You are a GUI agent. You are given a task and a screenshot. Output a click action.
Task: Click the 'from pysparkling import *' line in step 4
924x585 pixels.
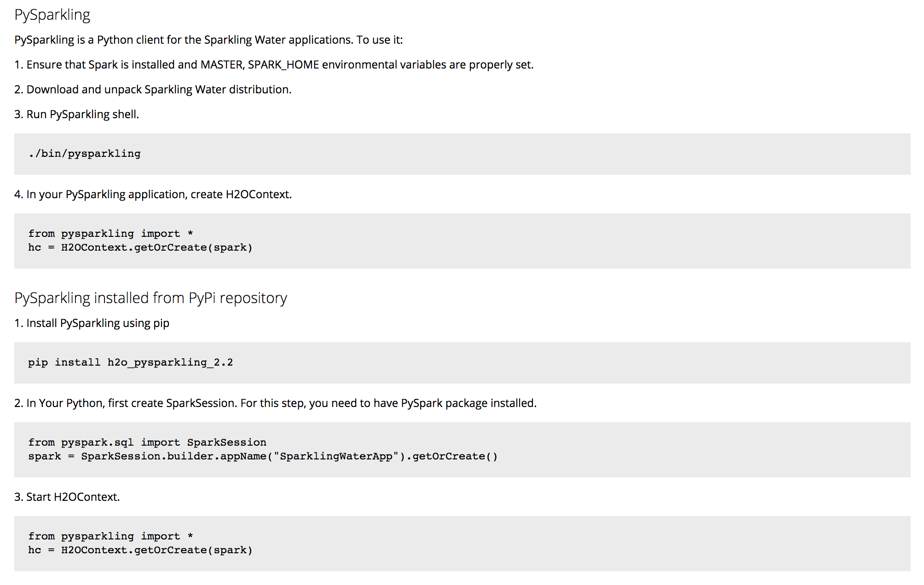(x=110, y=234)
